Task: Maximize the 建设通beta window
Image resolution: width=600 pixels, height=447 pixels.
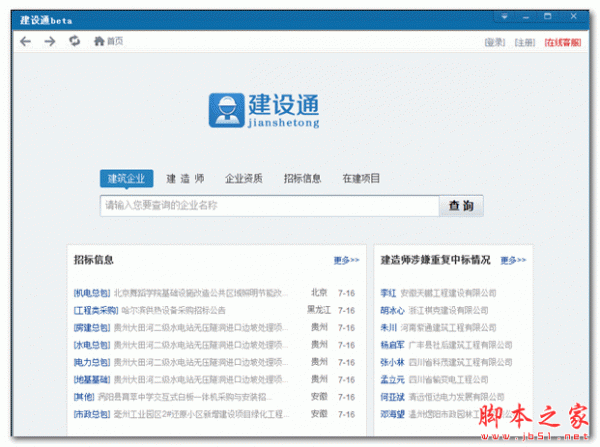Action: coord(548,16)
